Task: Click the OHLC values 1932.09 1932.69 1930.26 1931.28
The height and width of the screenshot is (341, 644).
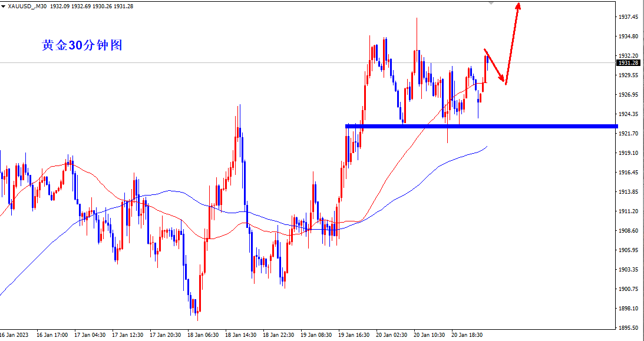Action: pos(91,6)
